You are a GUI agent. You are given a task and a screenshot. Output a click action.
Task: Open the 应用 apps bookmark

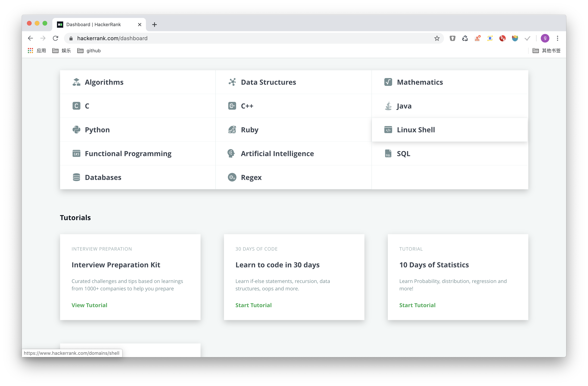[x=37, y=51]
